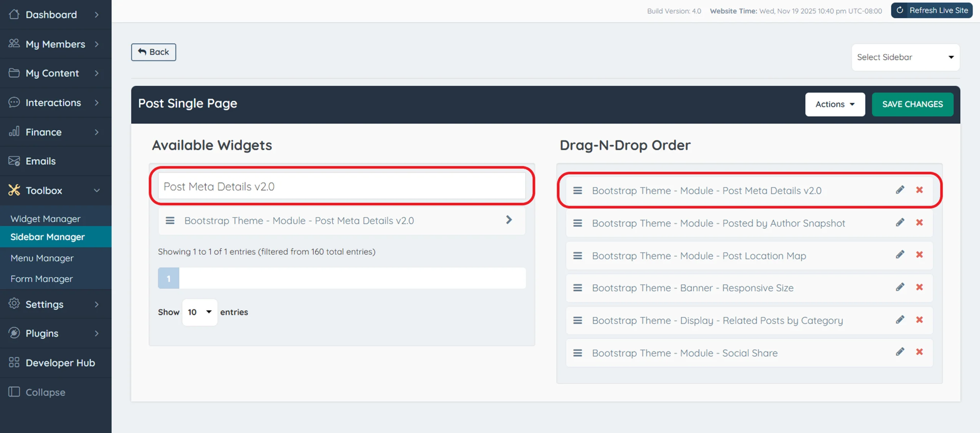Click the widget search input field
The image size is (980, 433).
(x=341, y=187)
